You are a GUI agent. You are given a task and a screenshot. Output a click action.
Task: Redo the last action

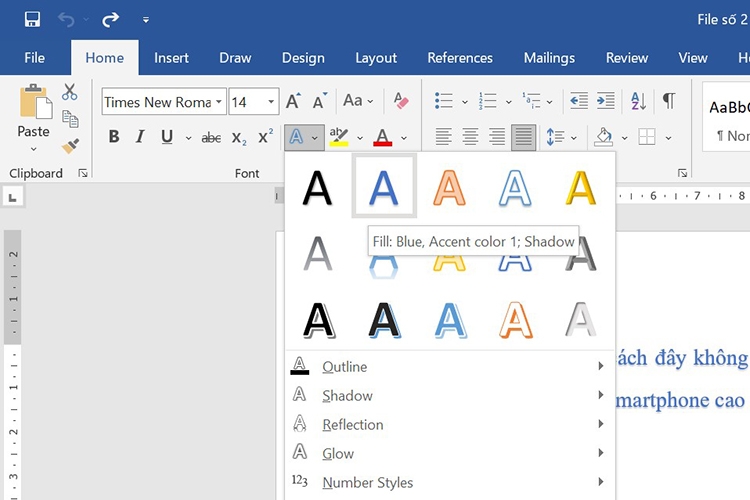pyautogui.click(x=110, y=20)
